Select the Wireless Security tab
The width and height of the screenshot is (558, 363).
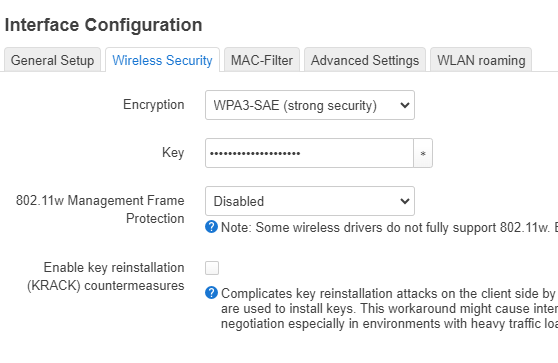[162, 60]
